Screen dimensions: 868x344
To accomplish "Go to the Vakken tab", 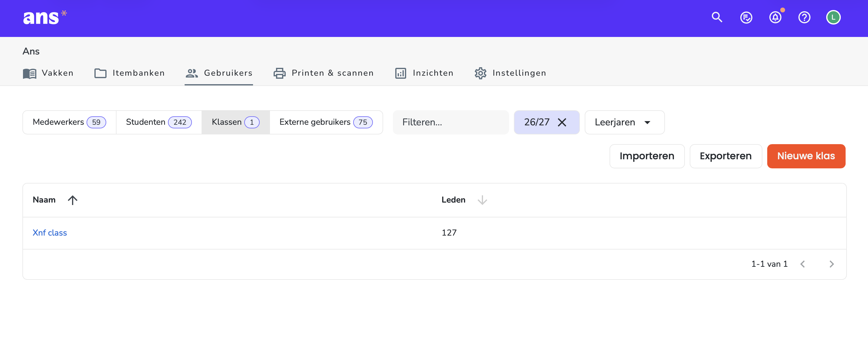I will (48, 73).
